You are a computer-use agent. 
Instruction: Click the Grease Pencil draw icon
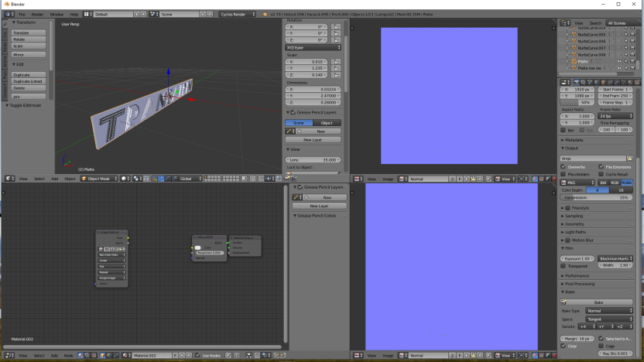pos(289,131)
